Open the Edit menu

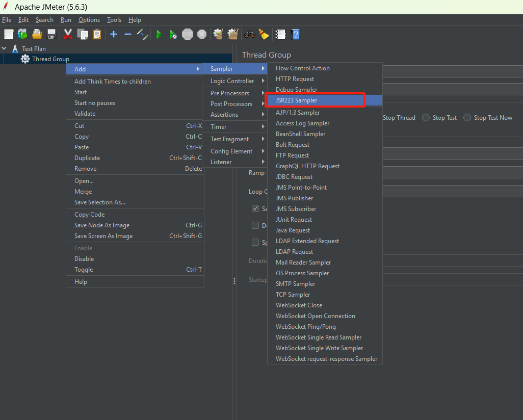(x=23, y=20)
